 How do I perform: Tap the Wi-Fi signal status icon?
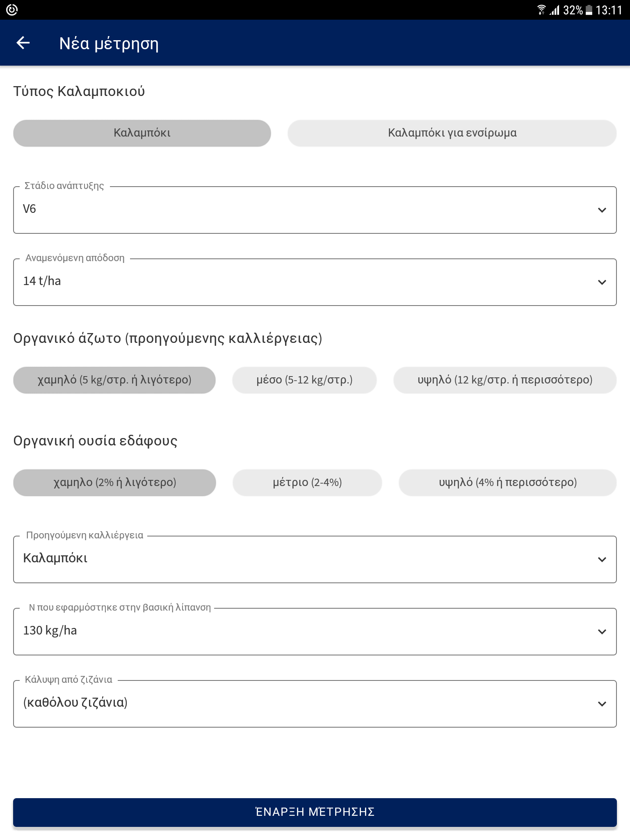541,10
